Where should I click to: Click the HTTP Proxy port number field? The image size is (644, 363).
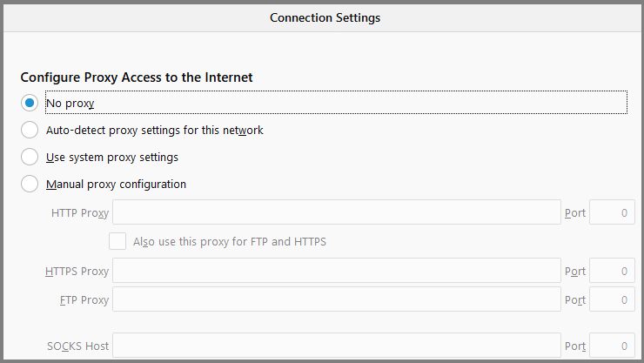coord(611,212)
